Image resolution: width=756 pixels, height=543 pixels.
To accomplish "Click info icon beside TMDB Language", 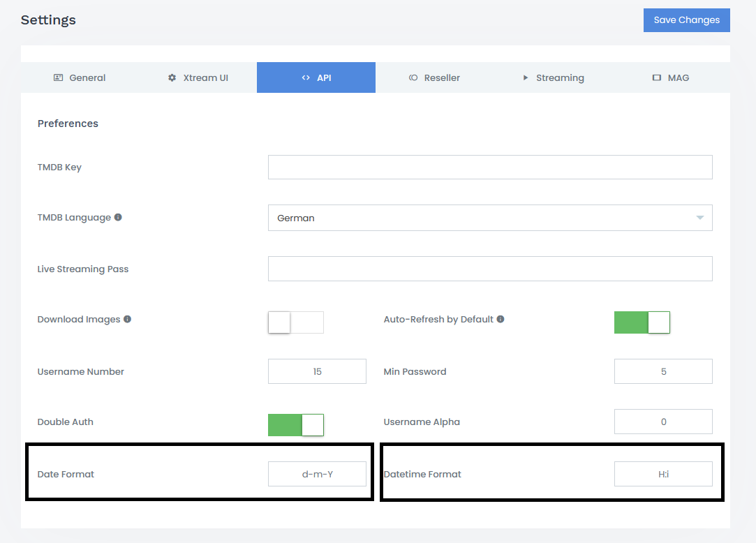I will [118, 217].
